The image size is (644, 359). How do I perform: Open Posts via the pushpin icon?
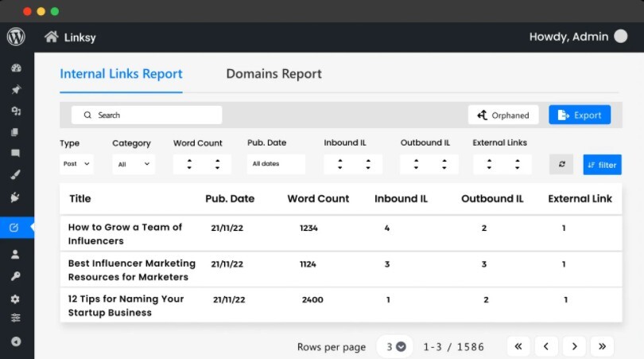tap(16, 90)
